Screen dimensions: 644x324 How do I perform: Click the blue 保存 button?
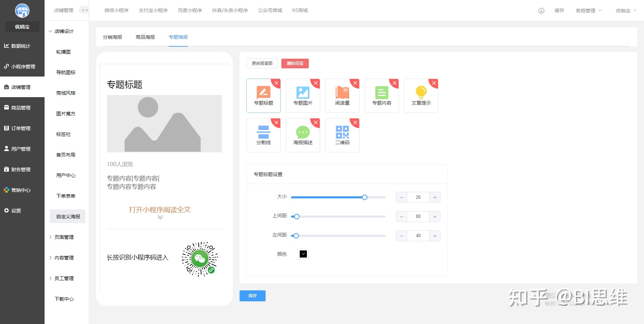(252, 296)
